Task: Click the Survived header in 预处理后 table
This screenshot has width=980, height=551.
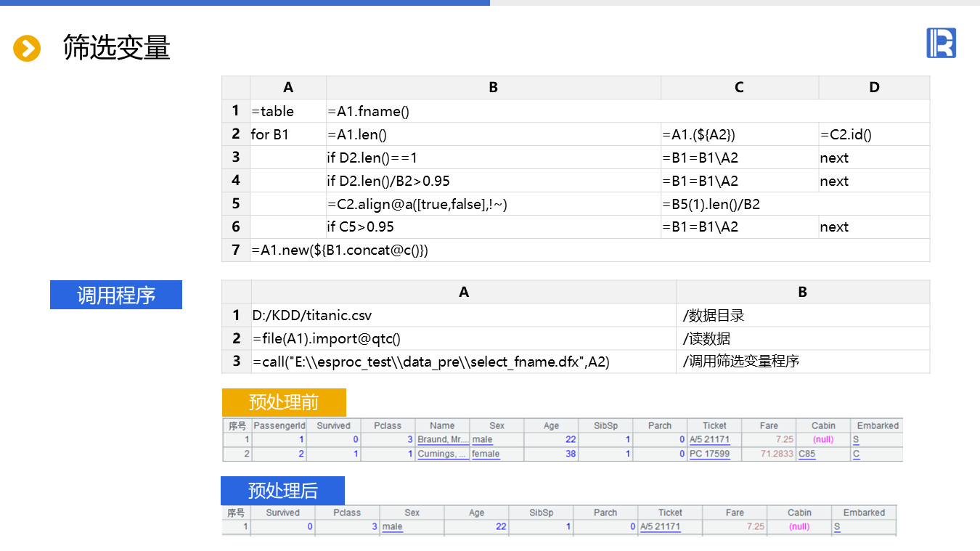Action: [x=282, y=513]
